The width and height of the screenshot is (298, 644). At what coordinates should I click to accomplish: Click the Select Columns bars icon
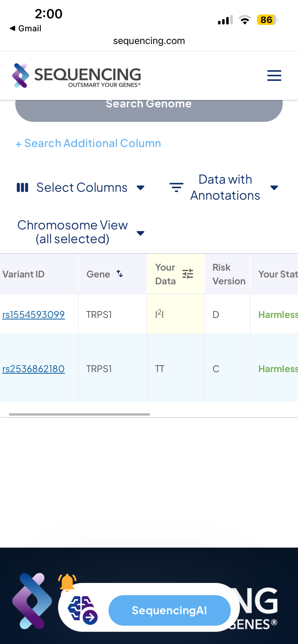(x=22, y=188)
